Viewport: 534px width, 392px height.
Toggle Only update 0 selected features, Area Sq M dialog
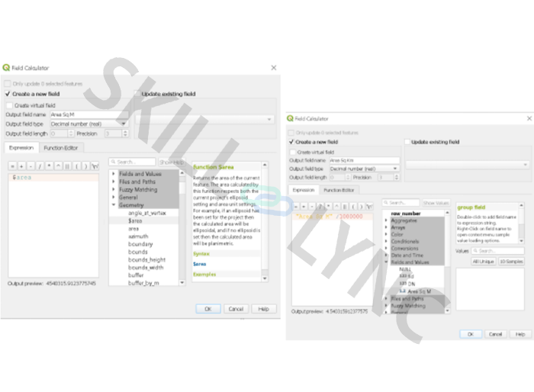pyautogui.click(x=8, y=83)
